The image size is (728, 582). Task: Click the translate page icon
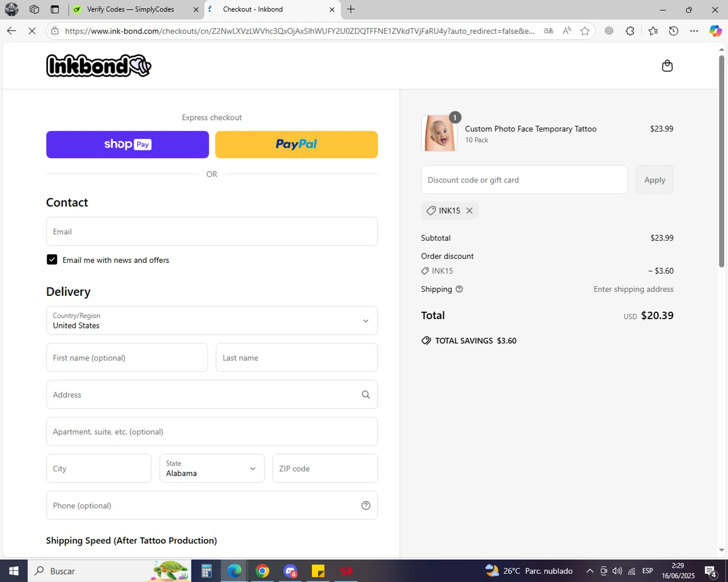(x=548, y=31)
